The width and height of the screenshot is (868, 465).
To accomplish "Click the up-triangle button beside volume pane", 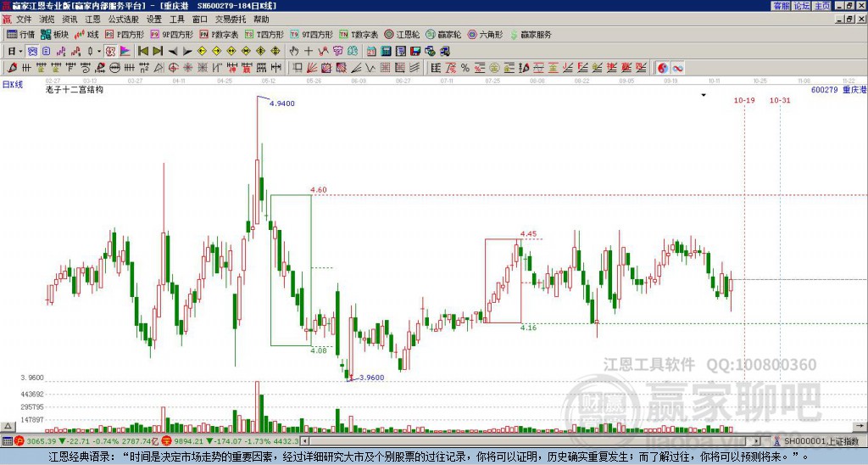I will click(7, 426).
